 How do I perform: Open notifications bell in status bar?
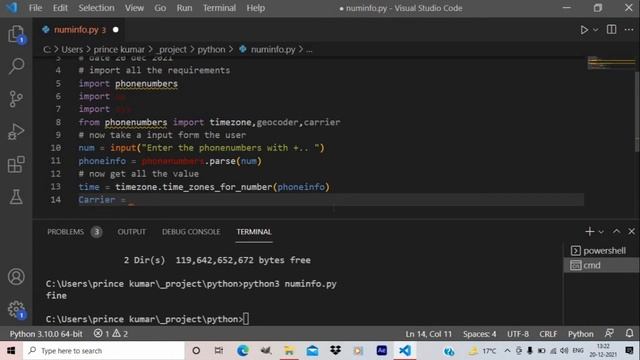pyautogui.click(x=629, y=333)
